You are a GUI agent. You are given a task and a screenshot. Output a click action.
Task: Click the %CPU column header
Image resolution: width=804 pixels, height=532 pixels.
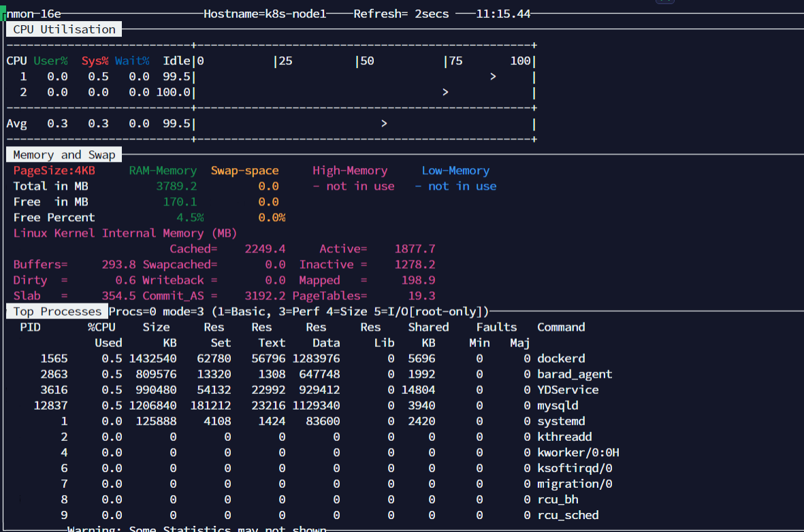click(x=101, y=327)
